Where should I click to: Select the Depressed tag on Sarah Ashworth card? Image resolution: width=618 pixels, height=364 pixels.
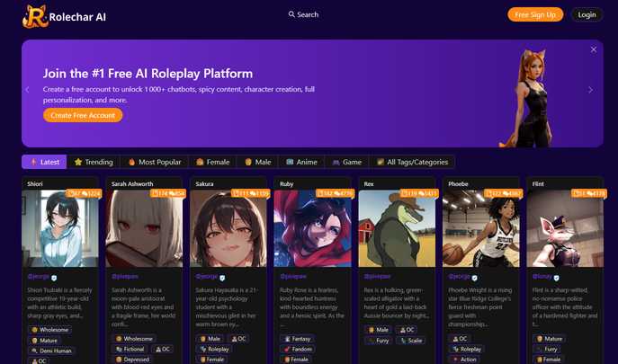tap(132, 360)
